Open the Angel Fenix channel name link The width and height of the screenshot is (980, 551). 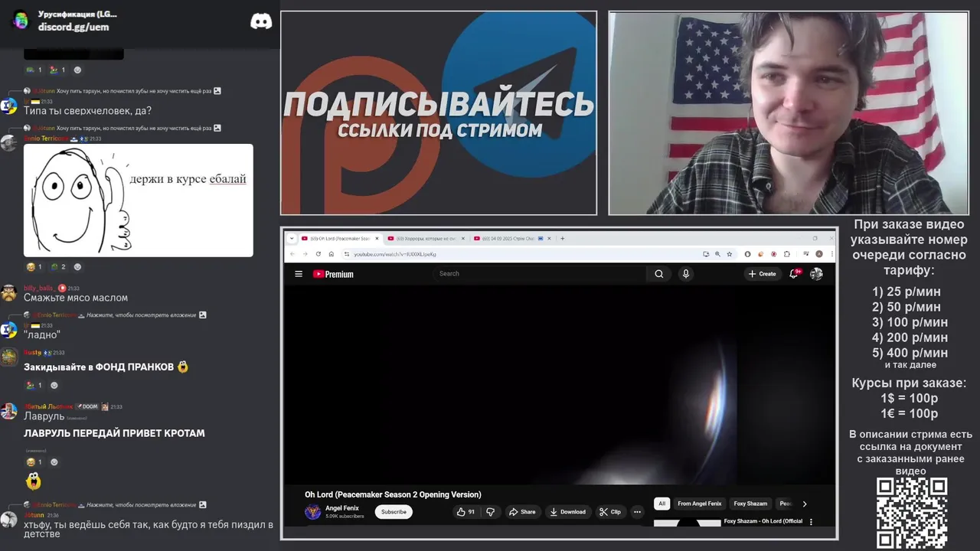click(341, 508)
